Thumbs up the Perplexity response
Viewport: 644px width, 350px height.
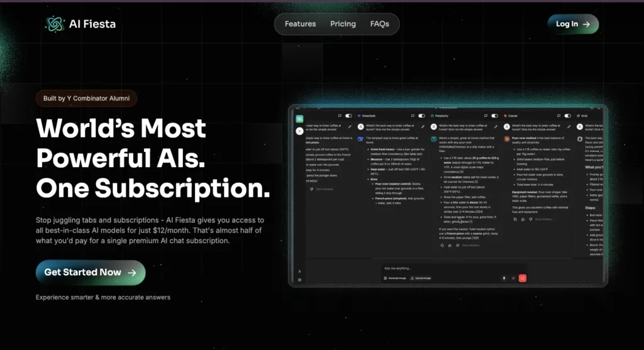[x=450, y=245]
